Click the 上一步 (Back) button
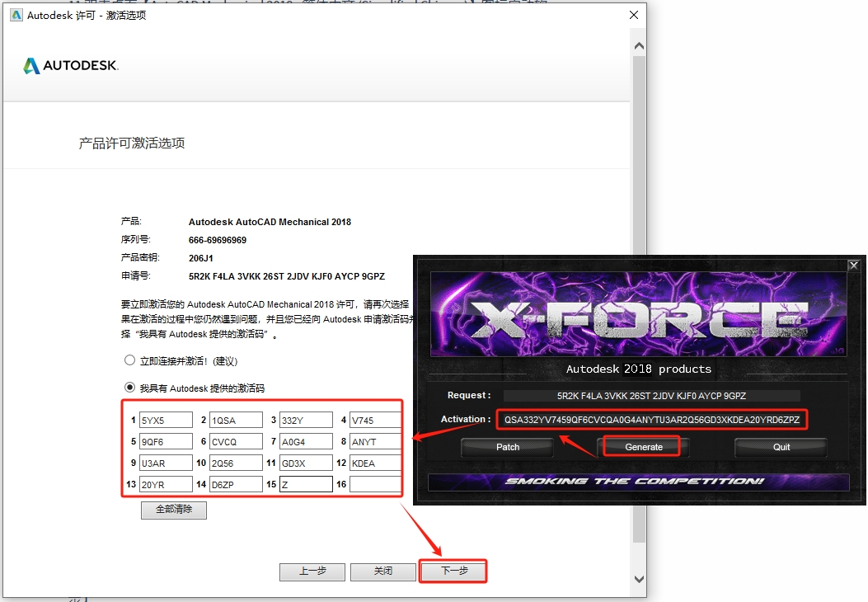 tap(312, 571)
